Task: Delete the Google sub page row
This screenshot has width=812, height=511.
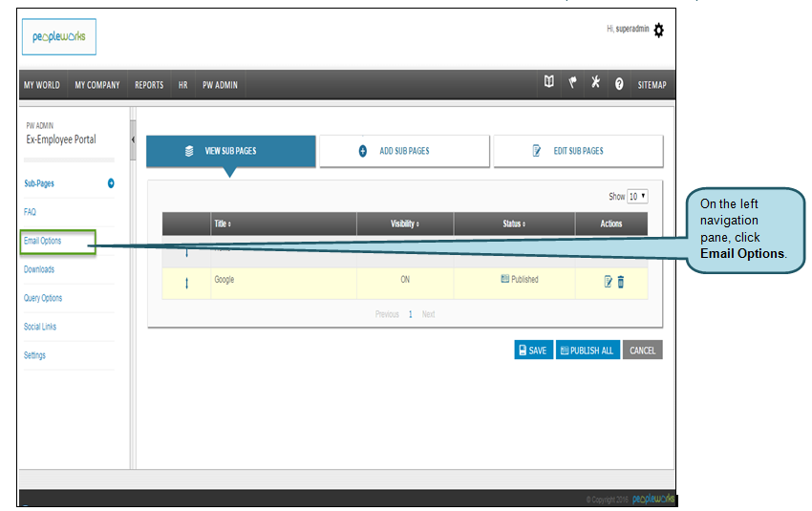Action: (621, 281)
